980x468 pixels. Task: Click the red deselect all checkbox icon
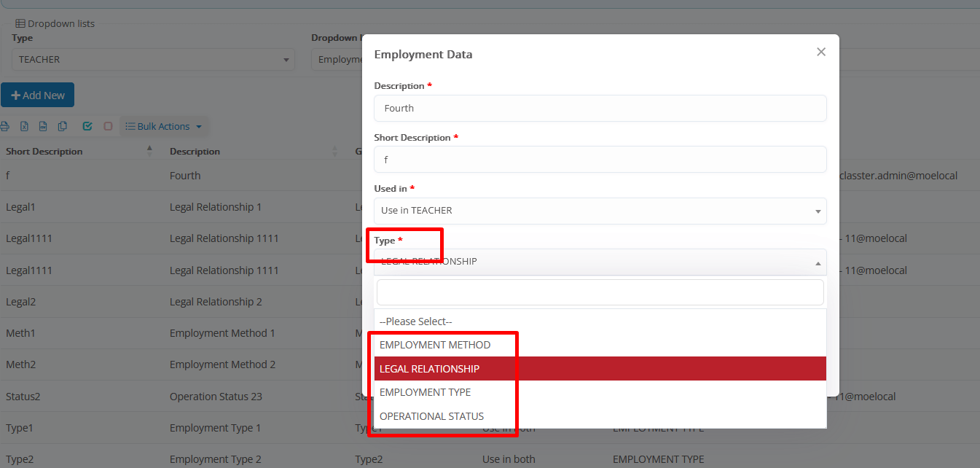(108, 126)
